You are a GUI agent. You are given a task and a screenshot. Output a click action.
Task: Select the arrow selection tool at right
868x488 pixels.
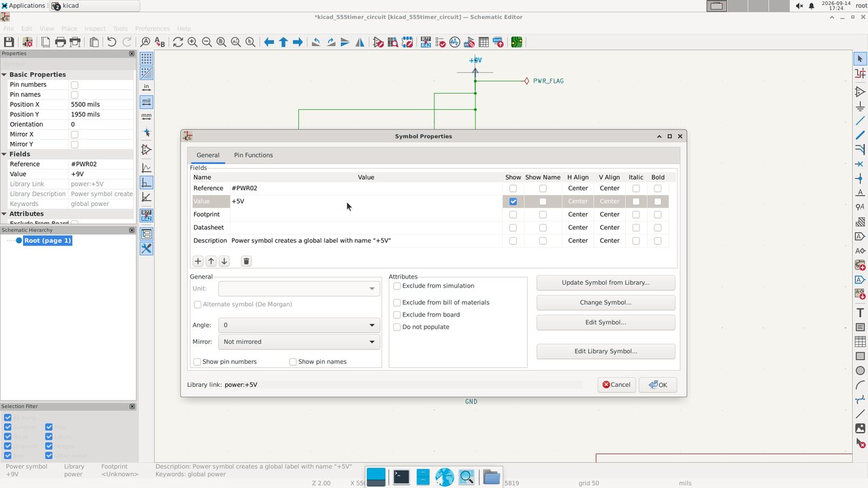860,59
